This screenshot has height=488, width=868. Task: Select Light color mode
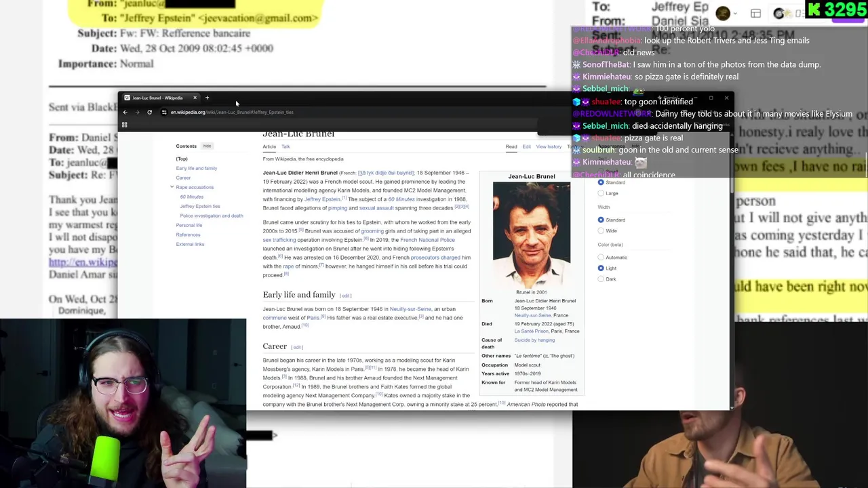(x=601, y=268)
